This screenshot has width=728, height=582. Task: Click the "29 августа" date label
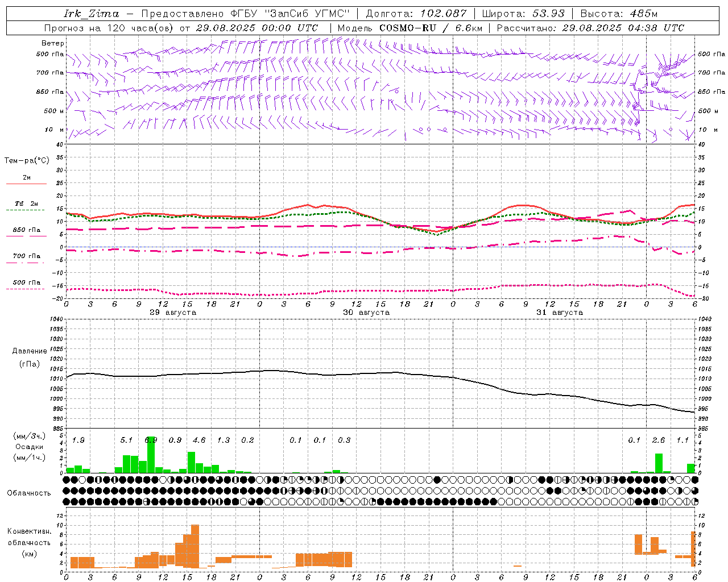tap(173, 313)
